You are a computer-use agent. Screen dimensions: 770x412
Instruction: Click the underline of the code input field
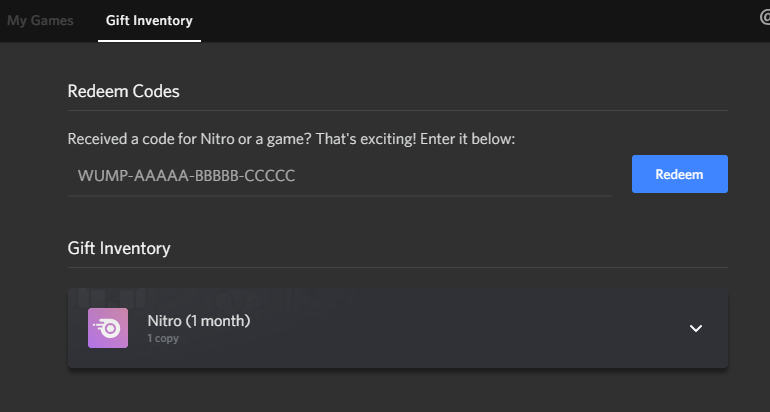(x=340, y=195)
